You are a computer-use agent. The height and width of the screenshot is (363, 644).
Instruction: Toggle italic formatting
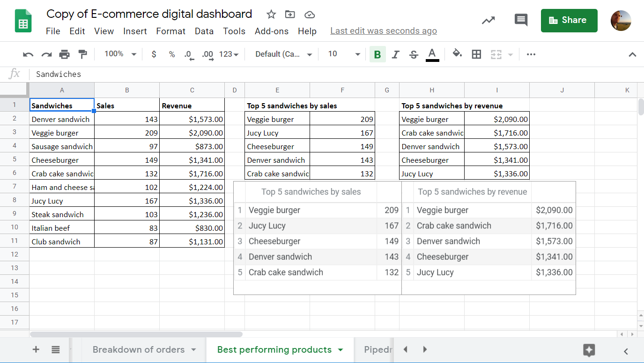[x=395, y=54]
